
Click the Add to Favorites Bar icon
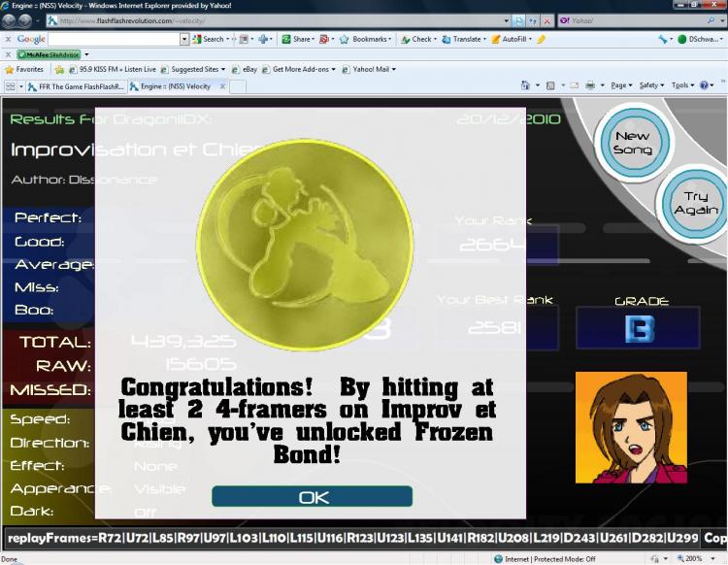pos(59,70)
